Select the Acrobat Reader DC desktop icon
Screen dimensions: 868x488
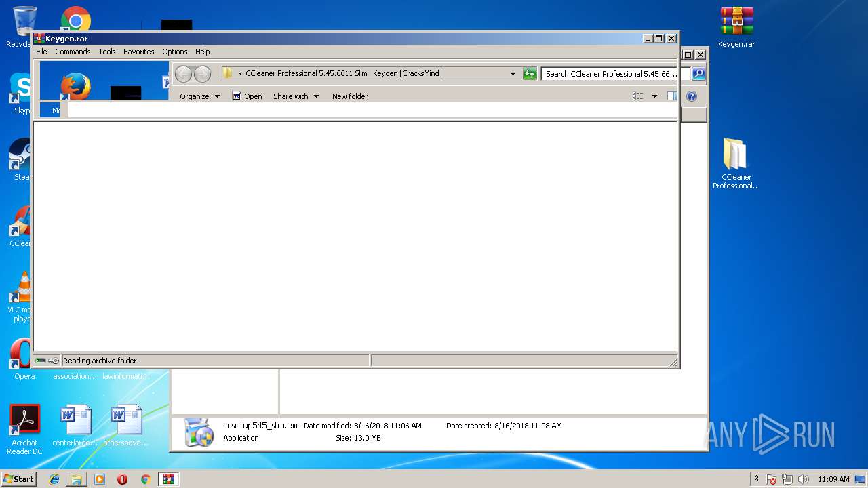[x=24, y=430]
